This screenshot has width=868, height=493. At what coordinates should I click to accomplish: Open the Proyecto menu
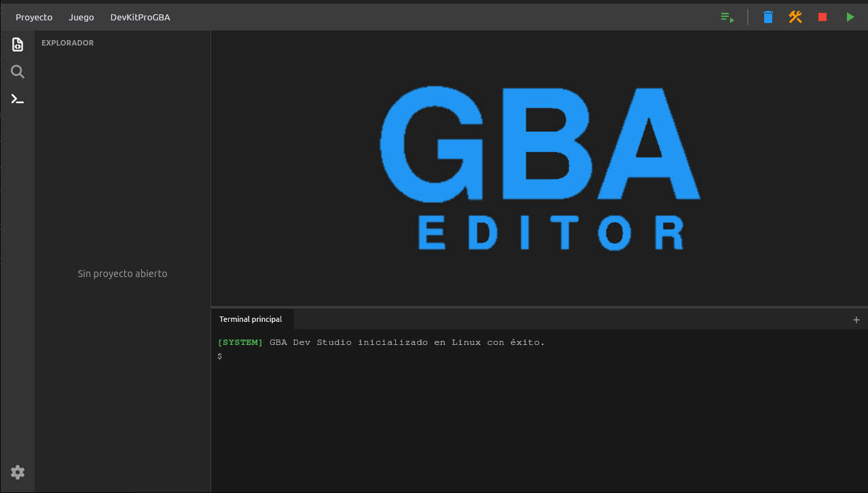click(34, 17)
